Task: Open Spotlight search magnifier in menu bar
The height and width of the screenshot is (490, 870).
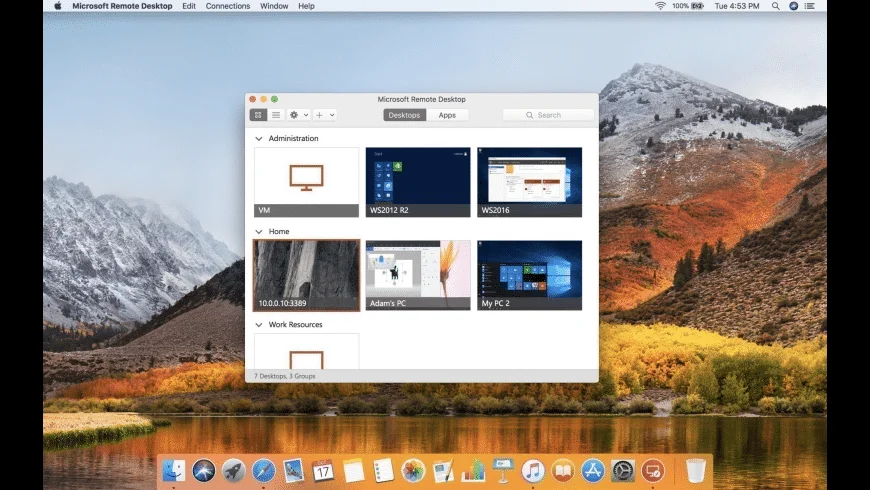Action: pyautogui.click(x=776, y=6)
